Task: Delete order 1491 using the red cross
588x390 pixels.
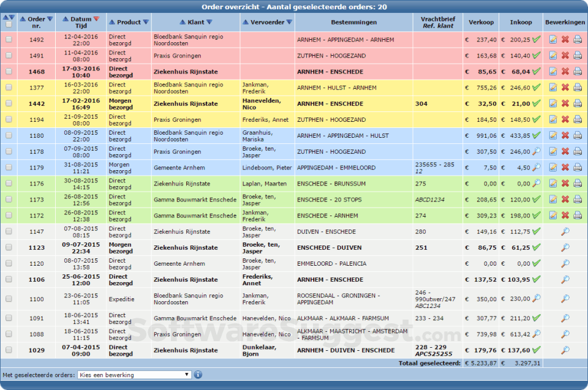Action: coord(565,56)
